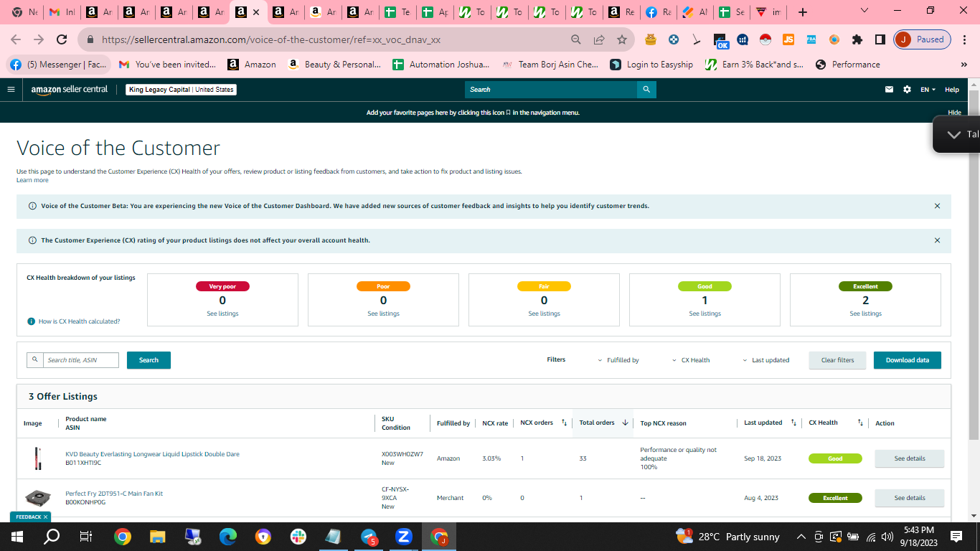Click the KVD Beauty lipstick product thumbnail

point(38,458)
